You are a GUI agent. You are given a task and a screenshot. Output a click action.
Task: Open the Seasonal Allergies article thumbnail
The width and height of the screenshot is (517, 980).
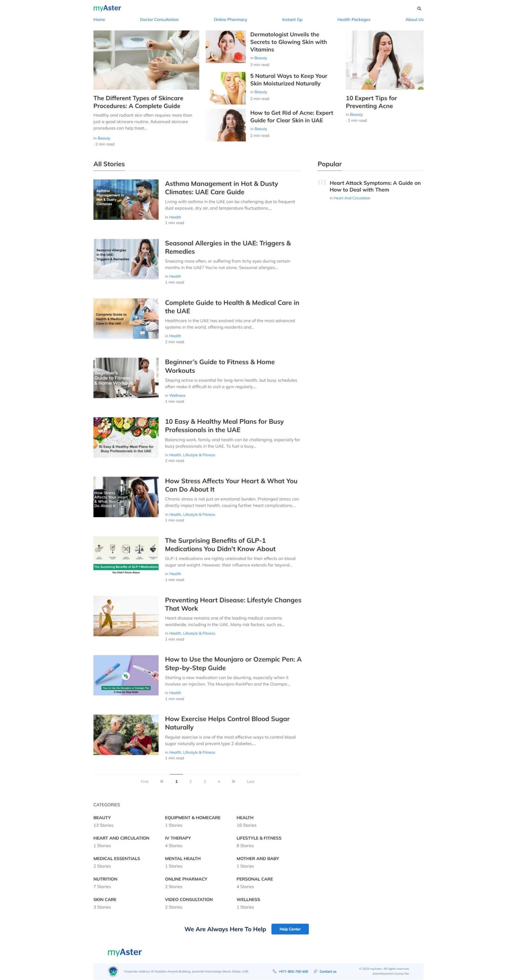coord(126,259)
